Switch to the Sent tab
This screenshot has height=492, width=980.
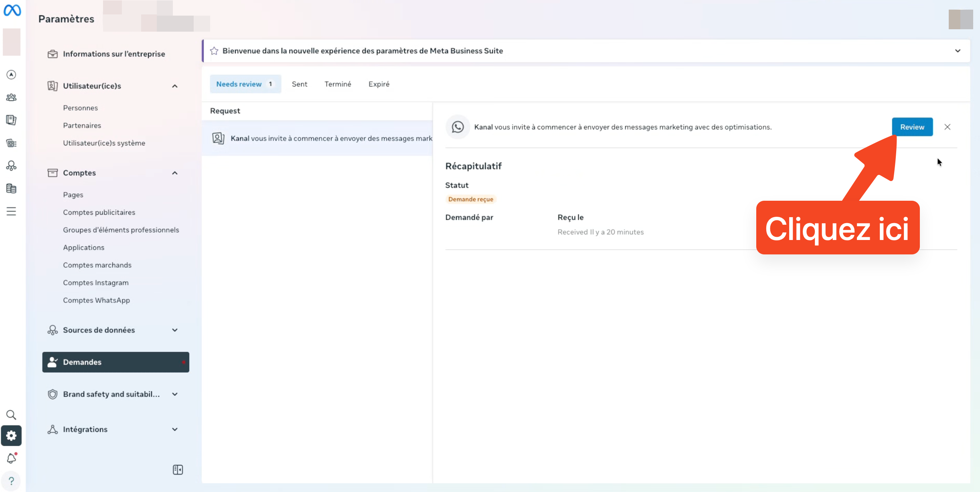tap(300, 84)
